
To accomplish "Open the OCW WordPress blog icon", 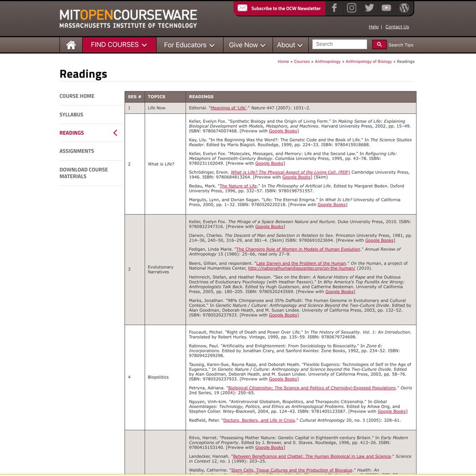I will pyautogui.click(x=404, y=8).
